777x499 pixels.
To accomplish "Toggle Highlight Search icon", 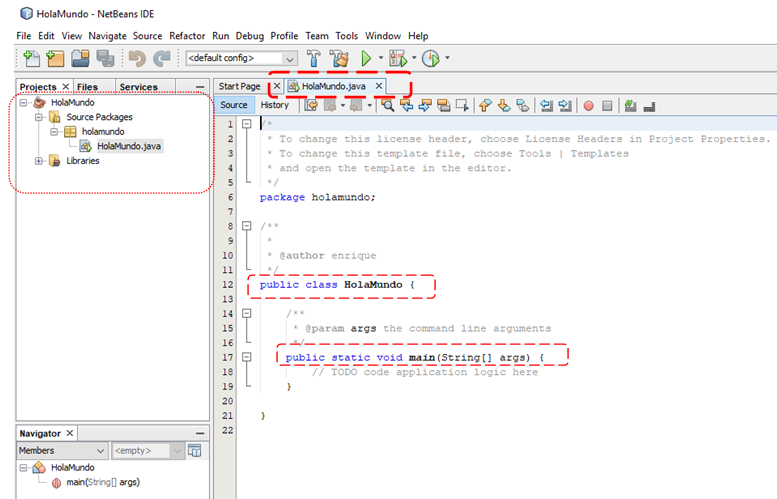I will point(444,105).
